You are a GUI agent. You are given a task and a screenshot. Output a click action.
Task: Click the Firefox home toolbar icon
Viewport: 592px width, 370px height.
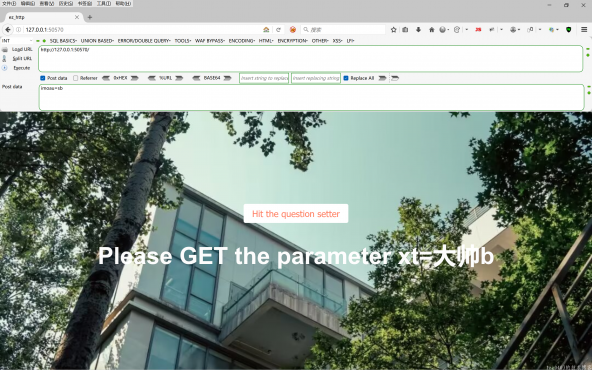click(x=432, y=29)
